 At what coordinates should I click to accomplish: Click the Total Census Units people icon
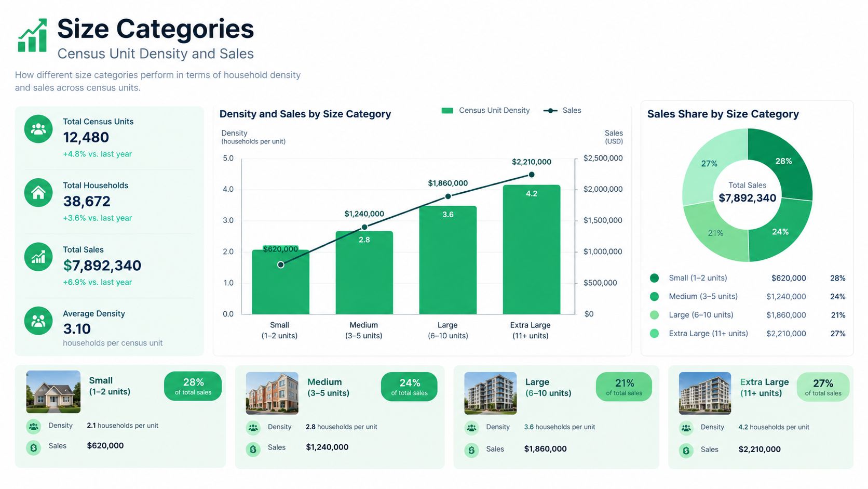(x=38, y=129)
